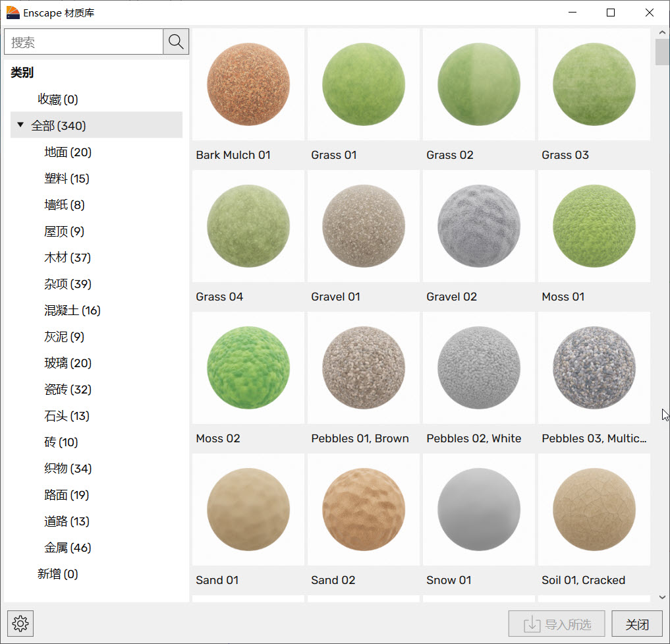Open the 木材 (37) category
The image size is (670, 644).
tap(67, 258)
